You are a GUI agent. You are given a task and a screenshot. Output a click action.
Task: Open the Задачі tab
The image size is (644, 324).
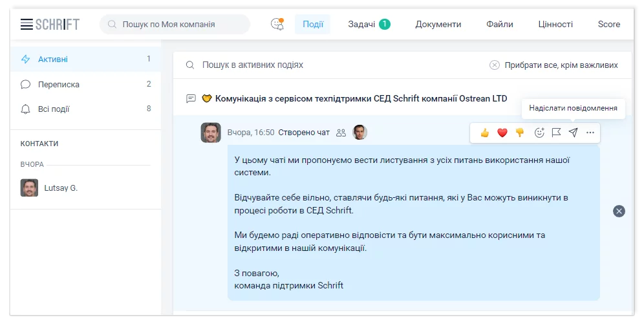(361, 24)
